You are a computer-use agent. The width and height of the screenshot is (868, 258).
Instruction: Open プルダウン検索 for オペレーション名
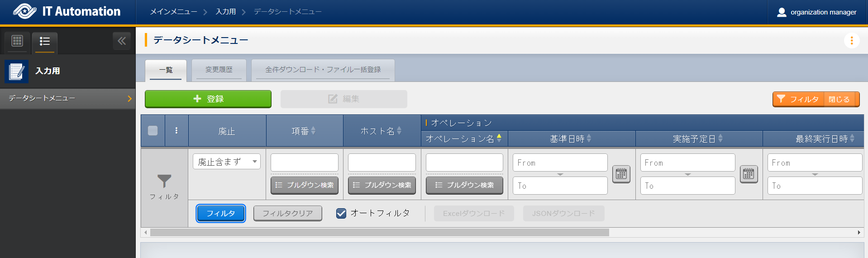pyautogui.click(x=464, y=185)
